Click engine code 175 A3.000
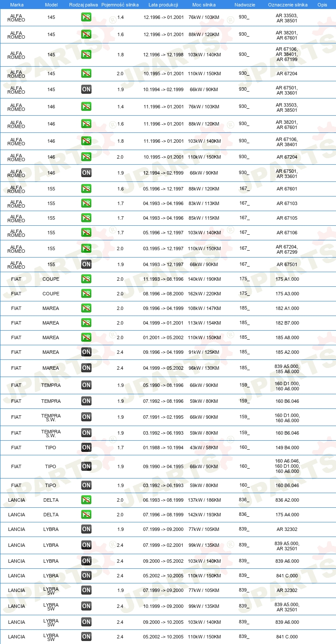Image resolution: width=336 pixels, height=644 pixels. [x=287, y=294]
